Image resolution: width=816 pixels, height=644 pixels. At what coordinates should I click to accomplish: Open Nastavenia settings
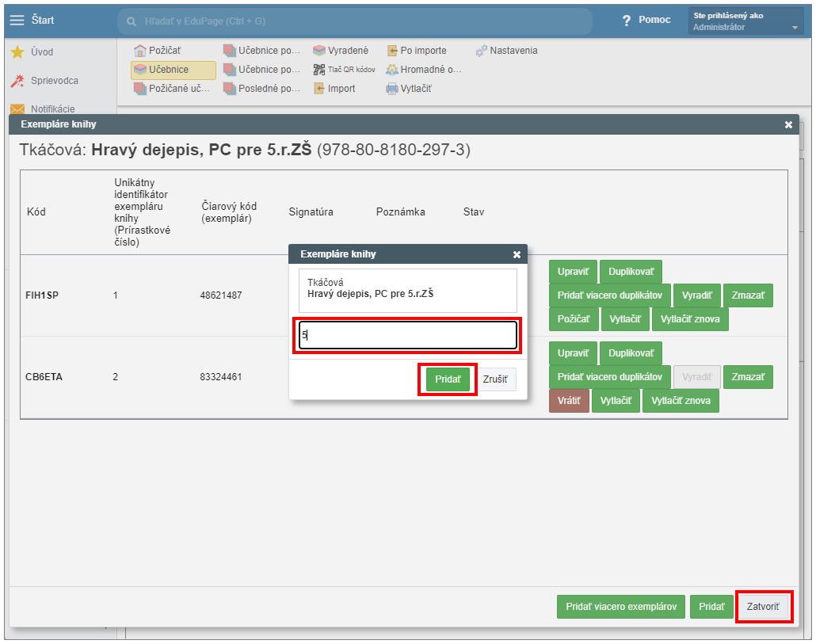click(x=506, y=51)
